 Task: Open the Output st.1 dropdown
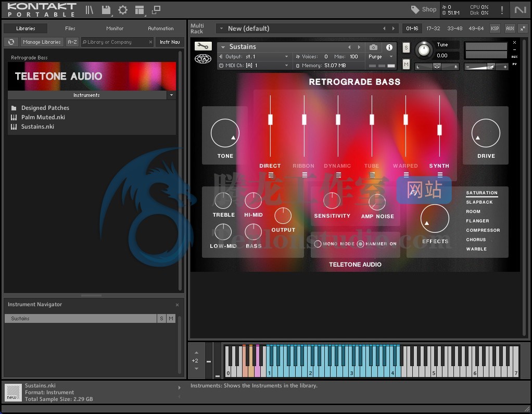[x=254, y=57]
